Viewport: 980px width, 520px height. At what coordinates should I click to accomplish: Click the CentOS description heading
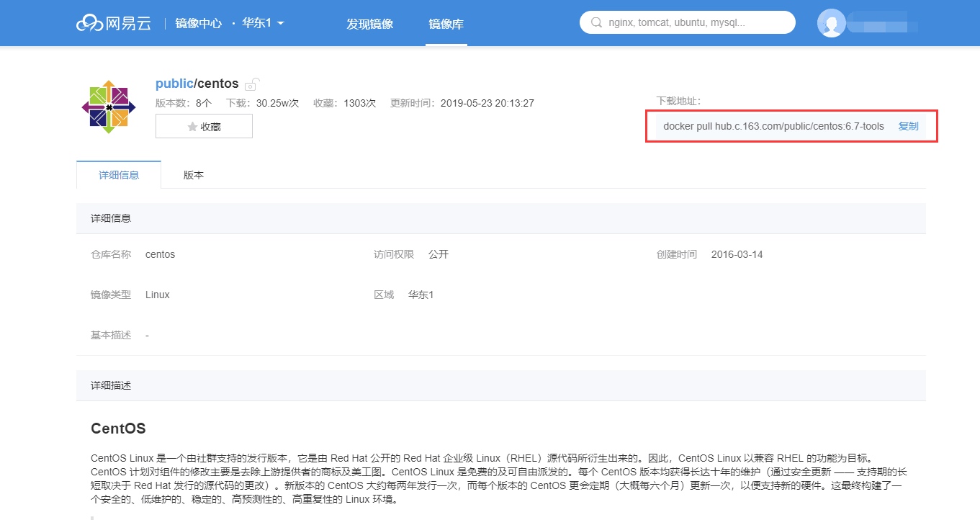click(x=118, y=429)
